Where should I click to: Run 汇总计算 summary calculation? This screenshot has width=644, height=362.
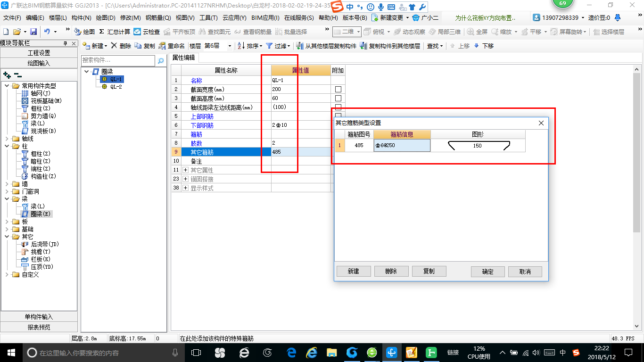(x=115, y=32)
